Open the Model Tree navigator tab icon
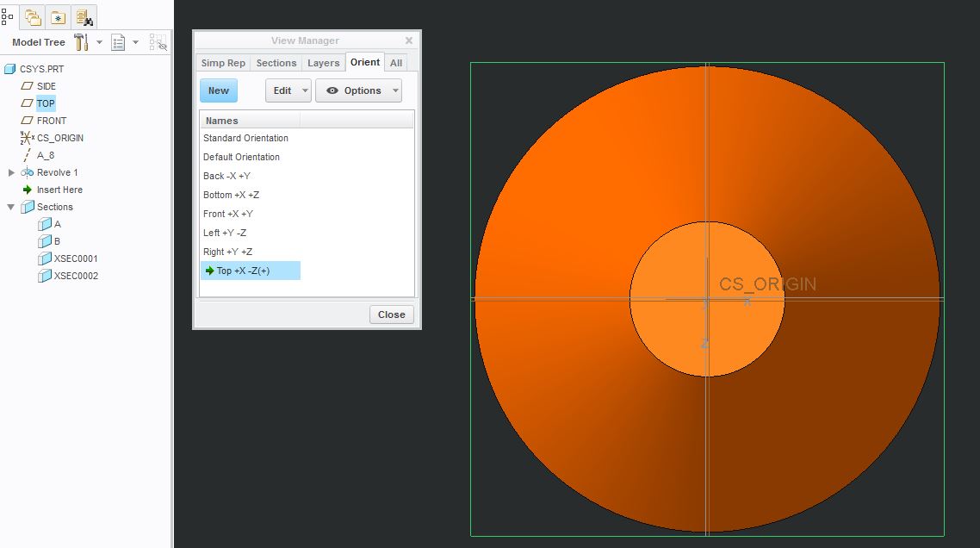The image size is (980, 548). (7, 17)
